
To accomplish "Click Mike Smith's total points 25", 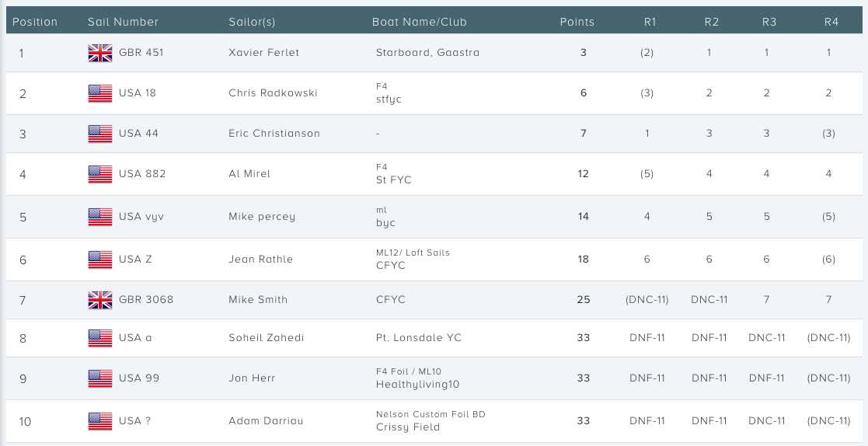I will coord(584,299).
